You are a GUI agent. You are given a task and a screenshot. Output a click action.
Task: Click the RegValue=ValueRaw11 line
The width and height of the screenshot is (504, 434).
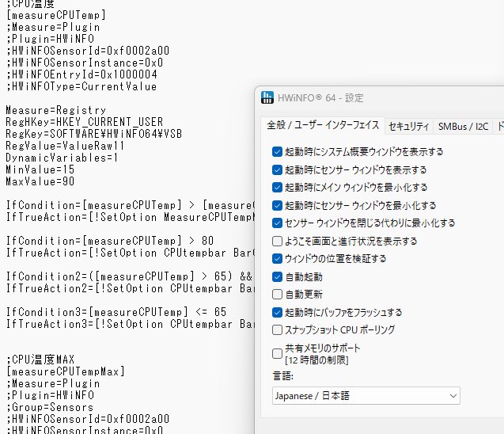coord(65,146)
